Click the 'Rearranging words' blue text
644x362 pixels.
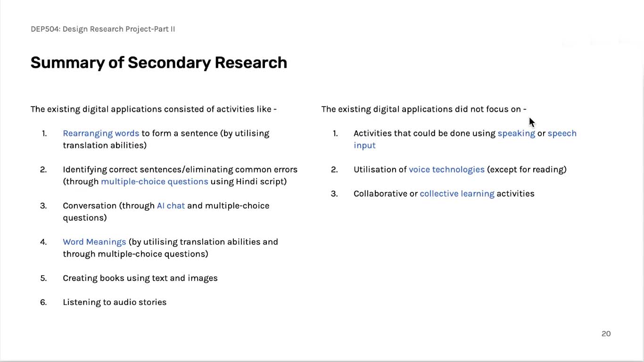pyautogui.click(x=101, y=133)
